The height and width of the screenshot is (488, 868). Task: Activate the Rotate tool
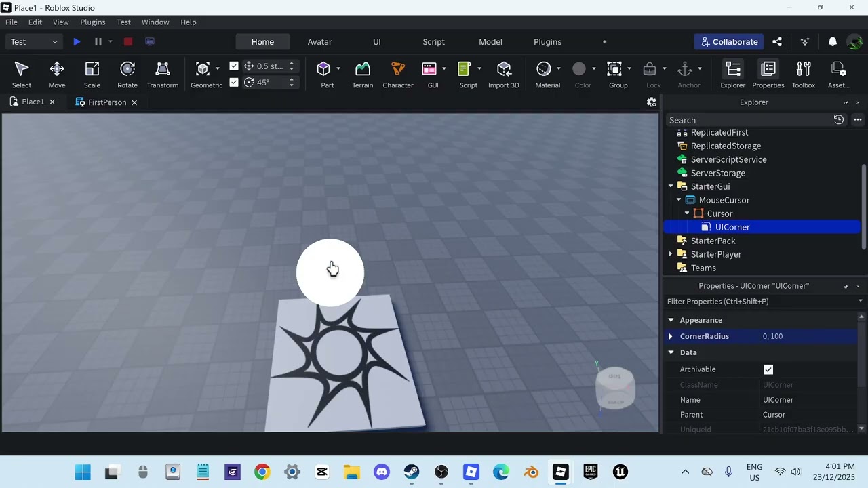click(127, 75)
